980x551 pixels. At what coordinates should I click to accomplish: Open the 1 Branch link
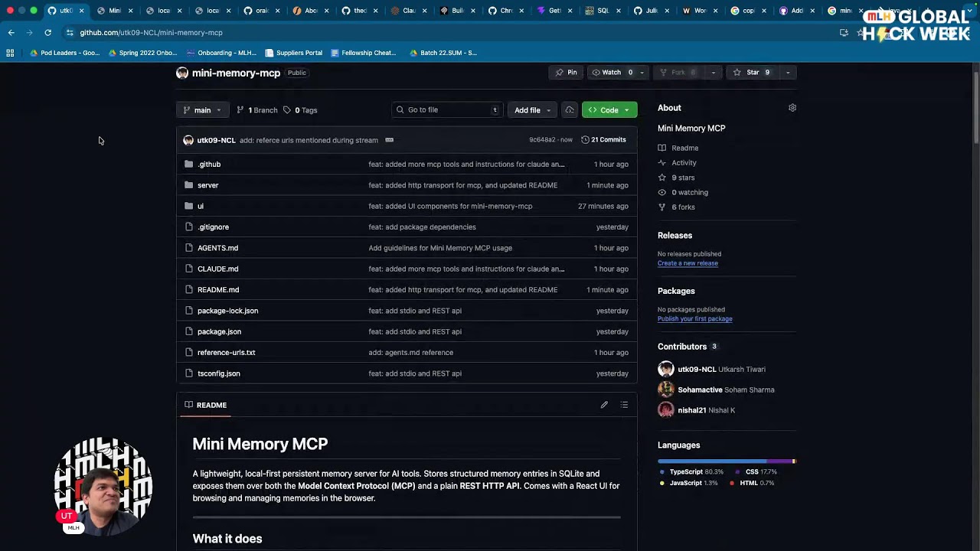pyautogui.click(x=257, y=110)
